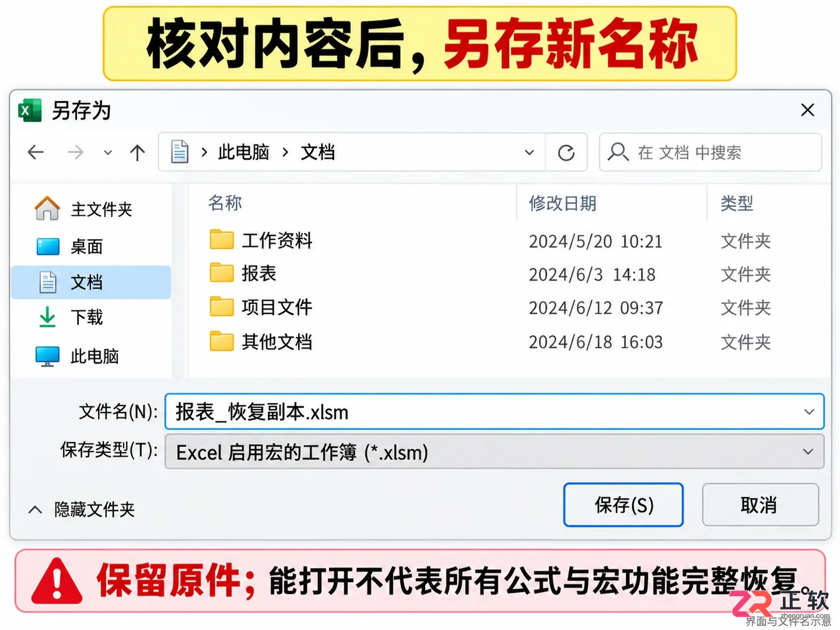Click the Excel icon in title bar
840x630 pixels.
30,110
